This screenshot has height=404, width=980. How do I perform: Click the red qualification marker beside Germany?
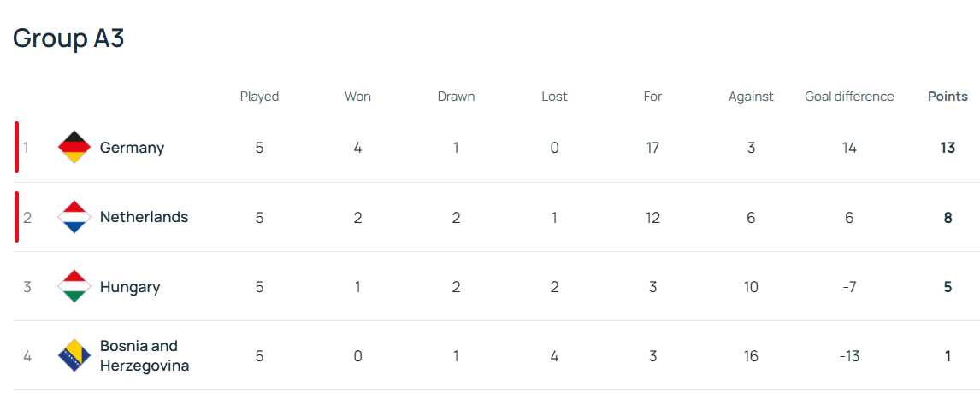coord(16,147)
